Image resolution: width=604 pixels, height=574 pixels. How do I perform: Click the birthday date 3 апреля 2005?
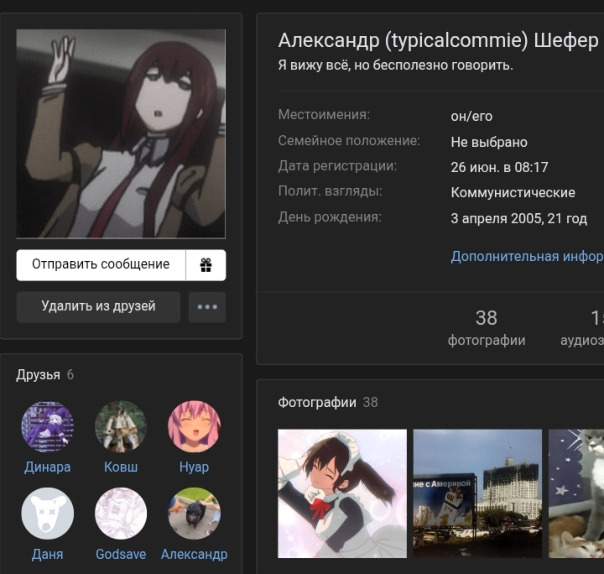(x=519, y=219)
